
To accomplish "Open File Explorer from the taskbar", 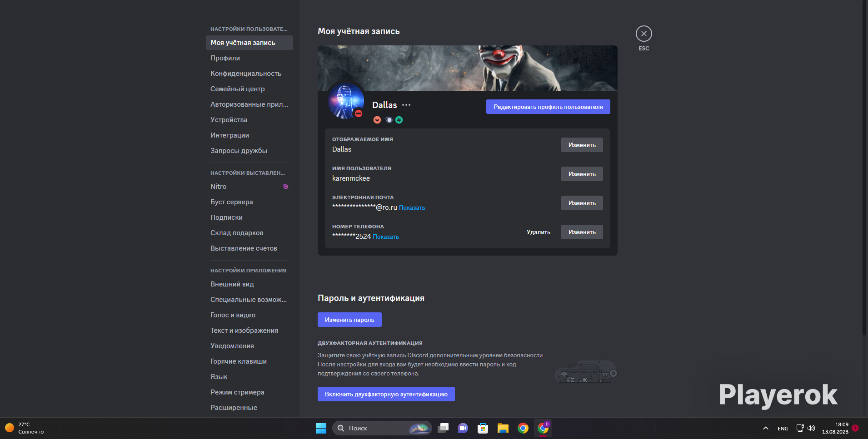I will pyautogui.click(x=503, y=428).
